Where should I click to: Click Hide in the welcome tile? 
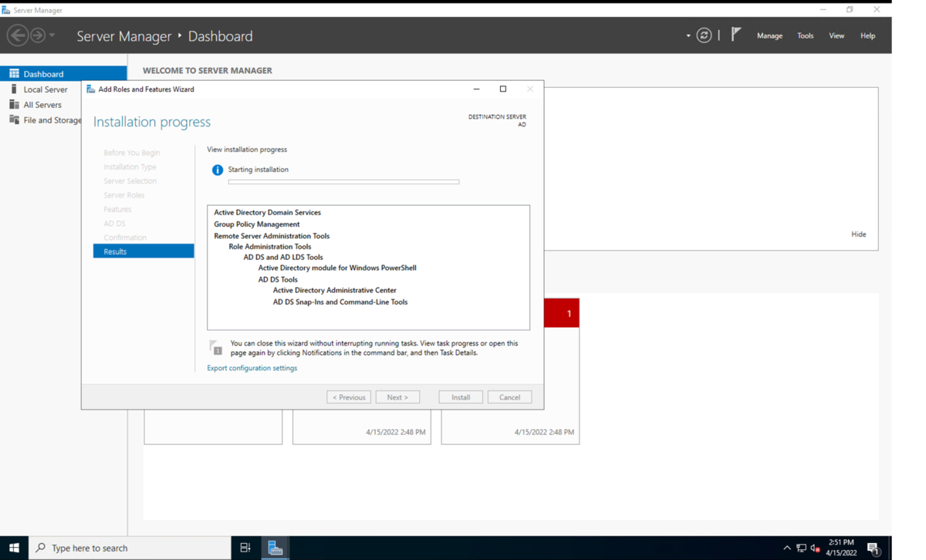pyautogui.click(x=858, y=234)
